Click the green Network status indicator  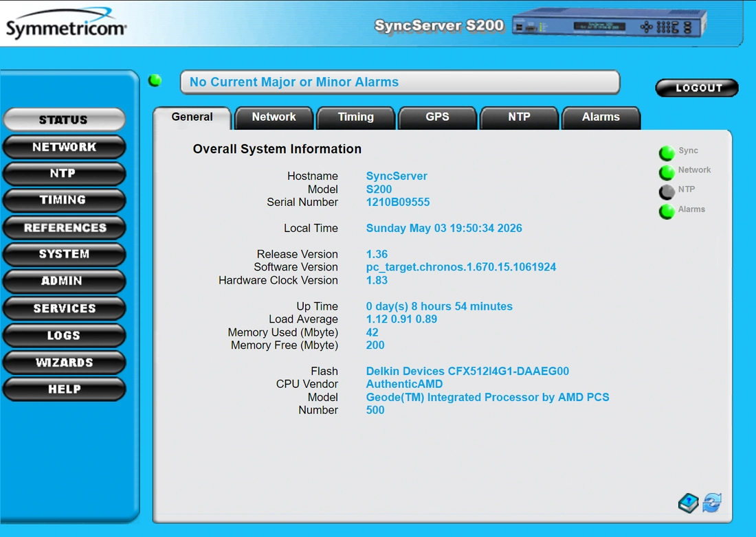pyautogui.click(x=667, y=172)
